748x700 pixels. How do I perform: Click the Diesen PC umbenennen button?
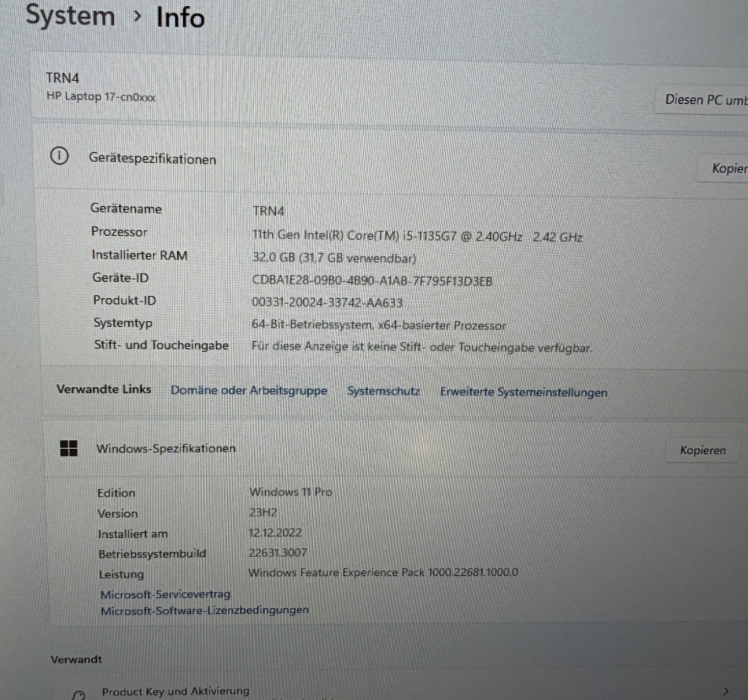click(x=702, y=100)
